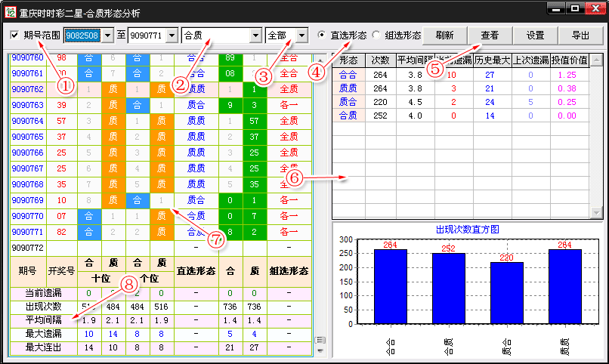Maximize the analysis window
609x364 pixels.
tap(576, 8)
